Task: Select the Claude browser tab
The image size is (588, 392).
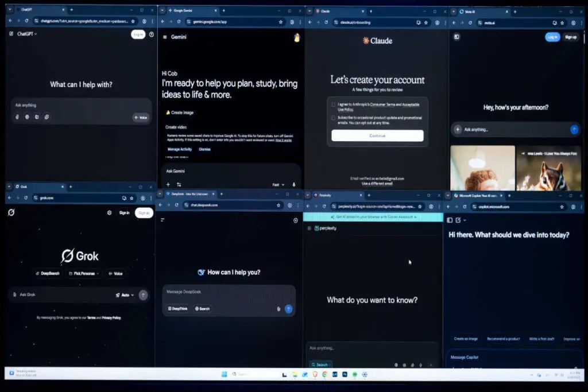Action: (x=340, y=11)
